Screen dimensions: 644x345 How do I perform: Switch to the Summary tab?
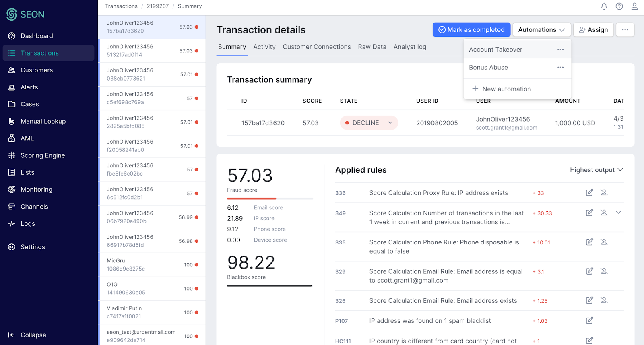point(232,47)
